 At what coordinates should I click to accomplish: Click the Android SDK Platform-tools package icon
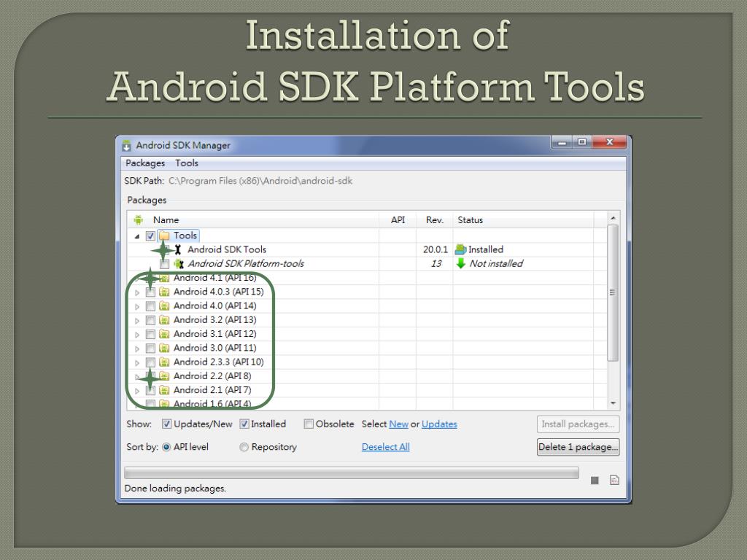click(x=179, y=264)
